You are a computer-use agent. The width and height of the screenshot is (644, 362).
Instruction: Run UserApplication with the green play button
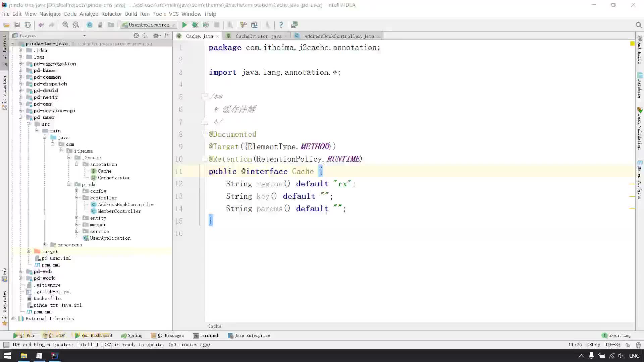[x=184, y=25]
